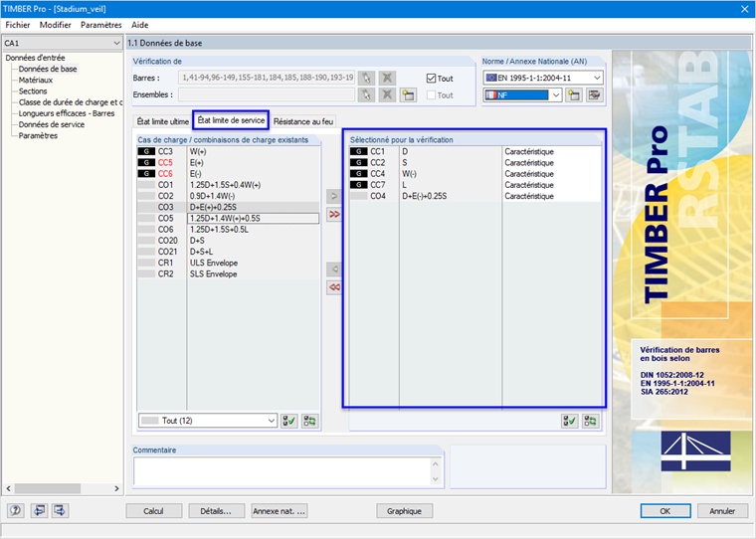Open the Tout (12) filter dropdown

[x=208, y=421]
